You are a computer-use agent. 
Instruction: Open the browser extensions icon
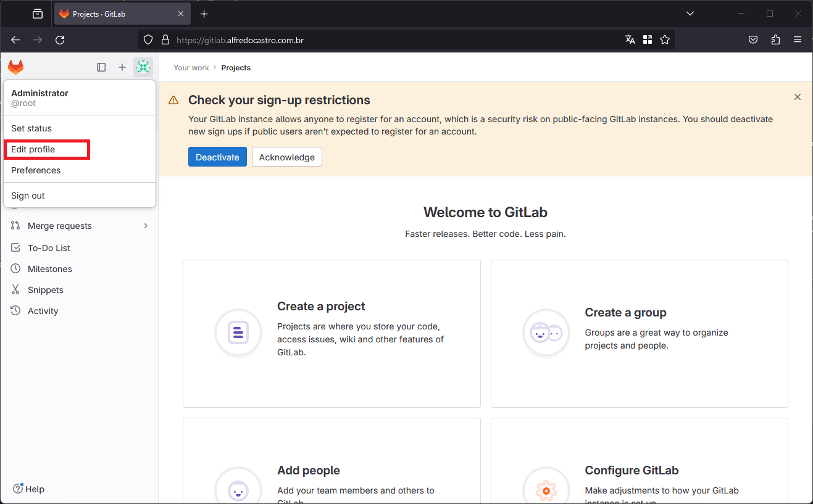775,39
